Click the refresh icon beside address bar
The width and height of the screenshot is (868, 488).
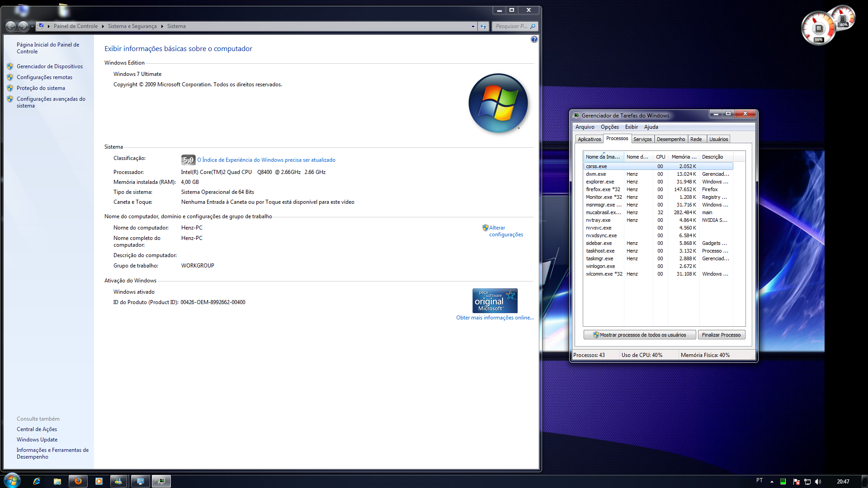click(483, 26)
